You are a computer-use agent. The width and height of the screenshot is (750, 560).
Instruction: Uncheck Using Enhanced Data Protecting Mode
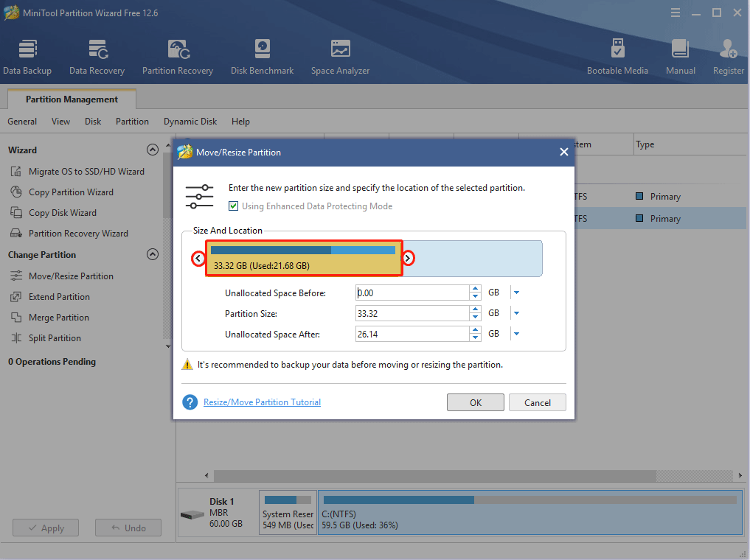click(x=234, y=206)
